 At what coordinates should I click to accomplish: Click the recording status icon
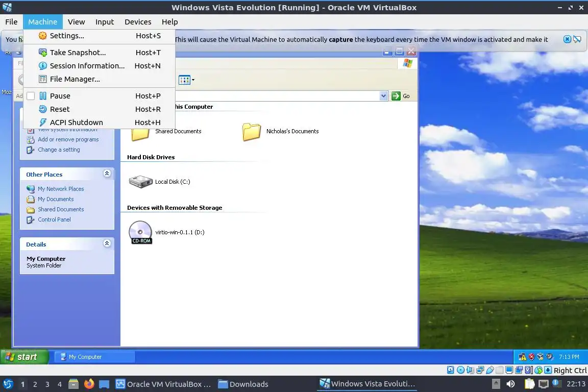click(519, 370)
